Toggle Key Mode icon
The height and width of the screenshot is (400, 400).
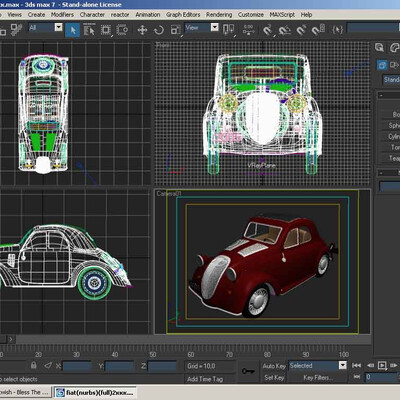click(357, 377)
